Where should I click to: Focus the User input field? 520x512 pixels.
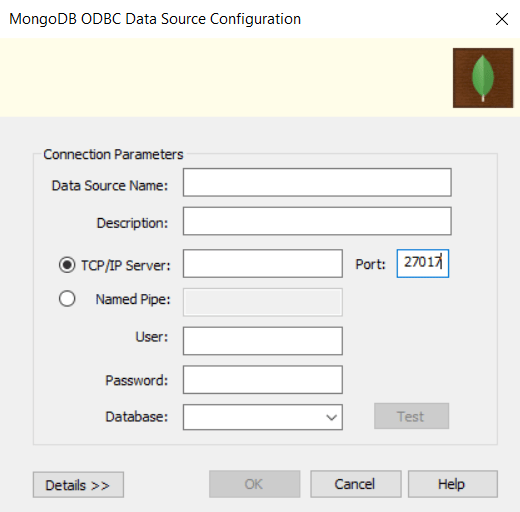pyautogui.click(x=263, y=341)
